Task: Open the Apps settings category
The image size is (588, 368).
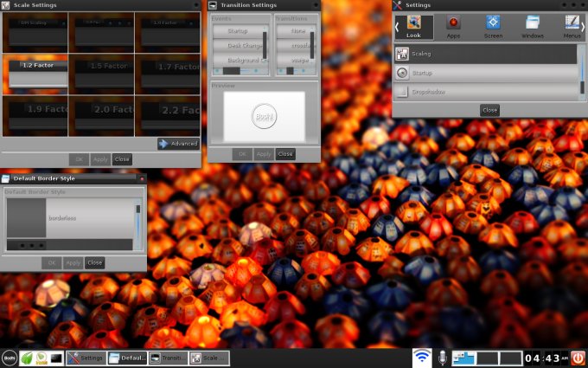Action: point(453,26)
